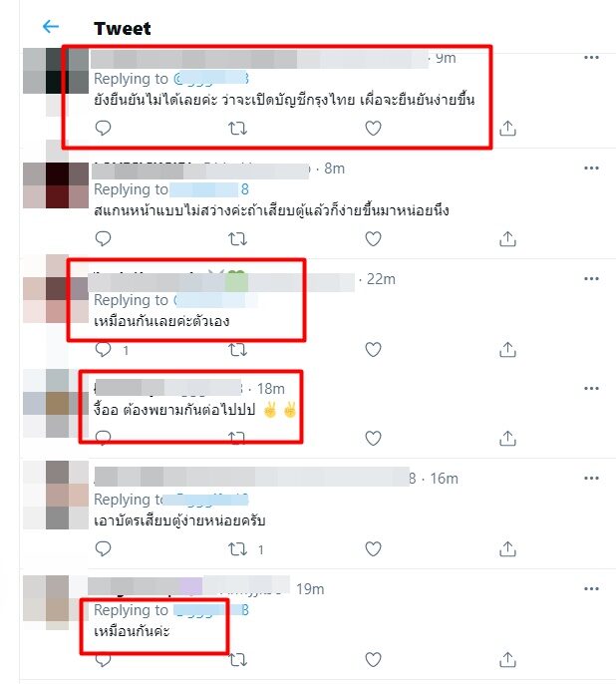Open the mentioned handle in the 19m reply
The height and width of the screenshot is (684, 616).
[211, 610]
